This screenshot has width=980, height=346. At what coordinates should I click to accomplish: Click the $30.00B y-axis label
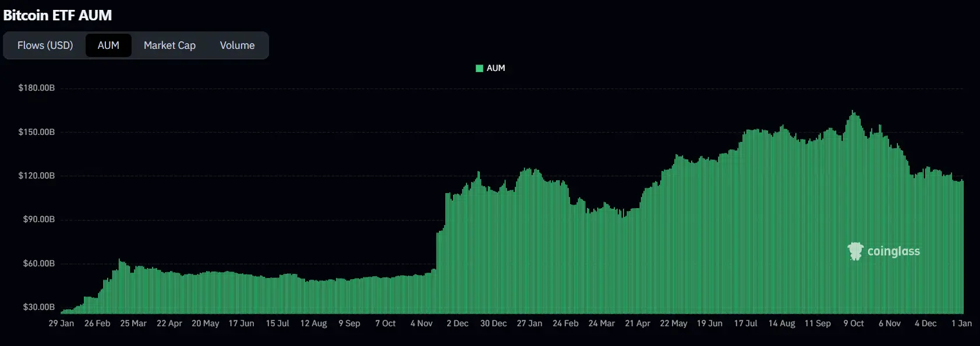39,307
